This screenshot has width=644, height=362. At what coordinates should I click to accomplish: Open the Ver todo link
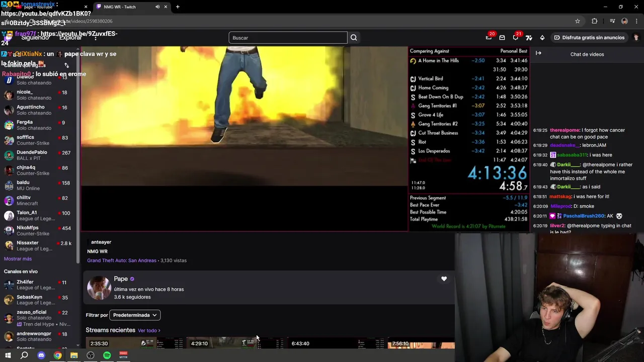coord(149,330)
